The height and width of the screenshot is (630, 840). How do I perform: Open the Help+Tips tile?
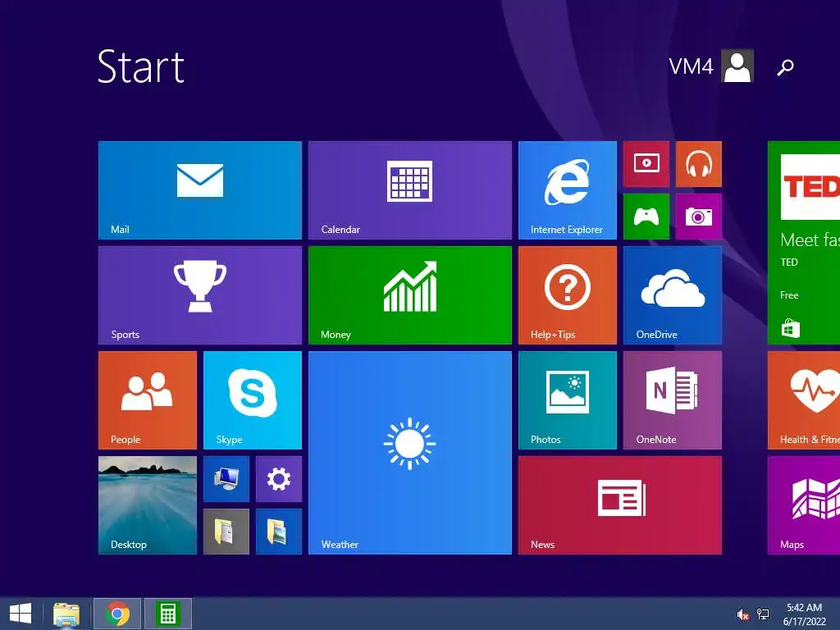click(x=568, y=295)
